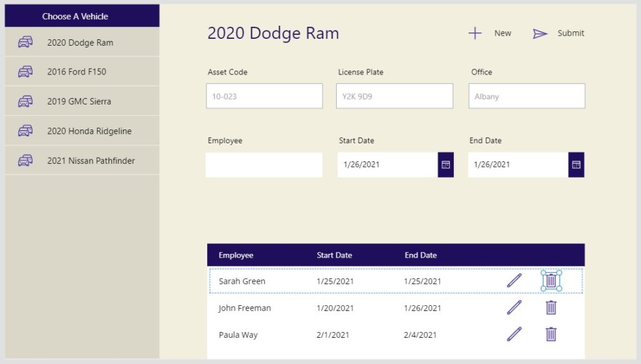Click the New button label
641x364 pixels.
click(503, 34)
